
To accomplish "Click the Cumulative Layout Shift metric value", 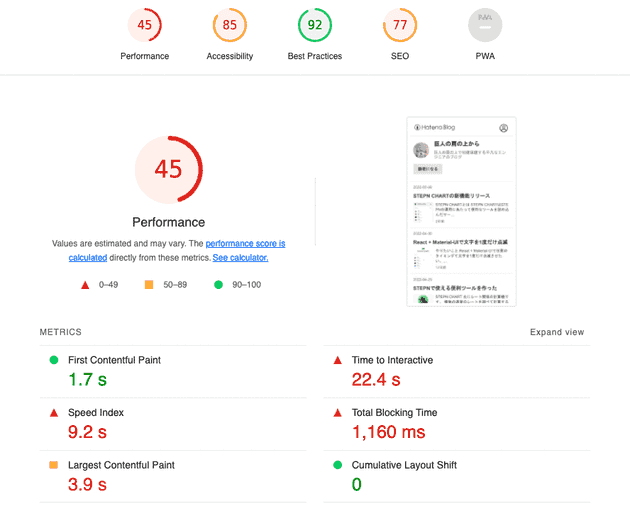I will [356, 485].
